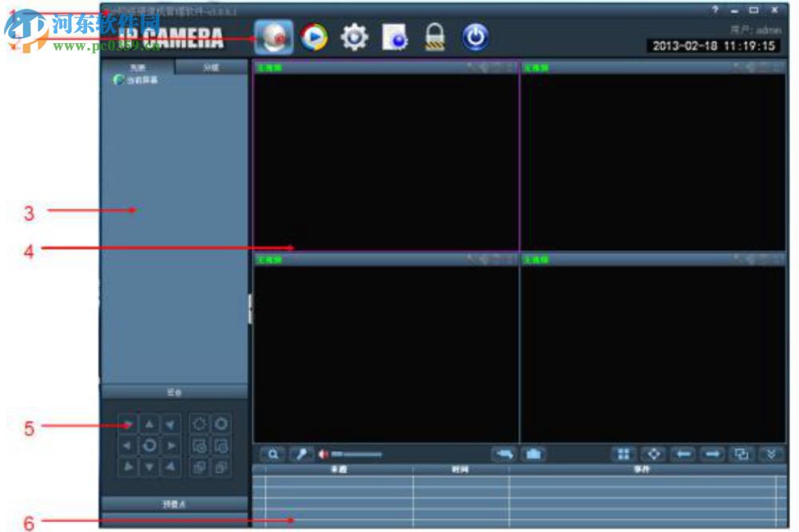Click PTZ center auto-rotate button
Image resolution: width=799 pixels, height=532 pixels.
tap(149, 446)
